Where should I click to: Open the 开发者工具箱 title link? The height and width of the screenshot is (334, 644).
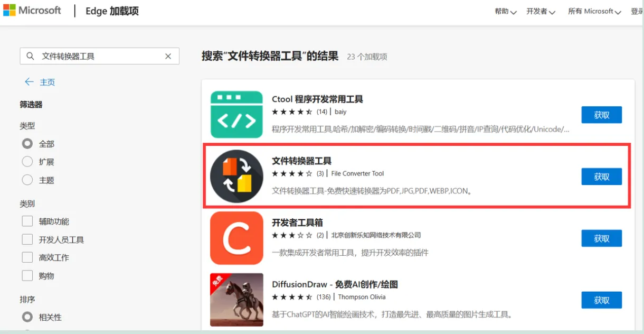(x=297, y=223)
